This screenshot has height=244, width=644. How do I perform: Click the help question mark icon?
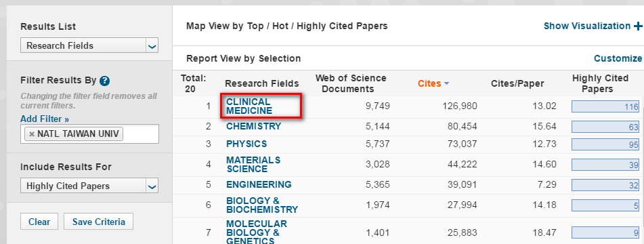coord(105,81)
